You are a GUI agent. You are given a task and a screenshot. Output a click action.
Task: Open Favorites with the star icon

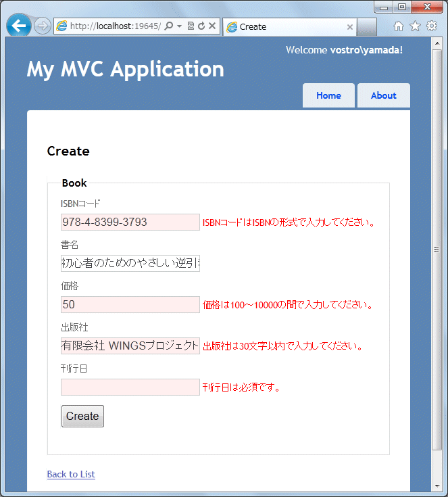click(415, 26)
